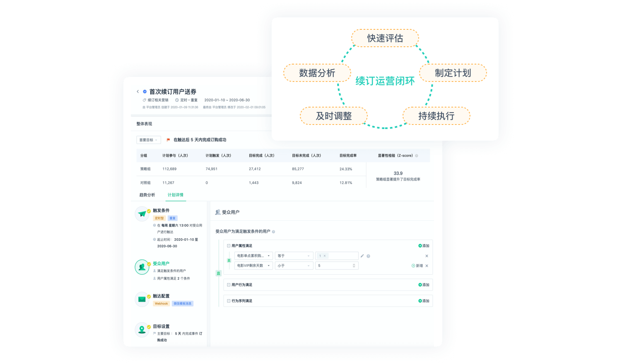Image resolution: width=622 pixels, height=364 pixels.
Task: Click the 定时型 tag under 触发条件
Action: [x=159, y=218]
